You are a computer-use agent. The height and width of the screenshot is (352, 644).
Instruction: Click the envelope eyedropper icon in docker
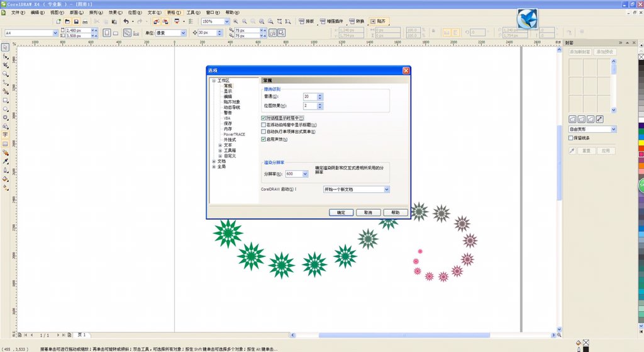click(572, 151)
